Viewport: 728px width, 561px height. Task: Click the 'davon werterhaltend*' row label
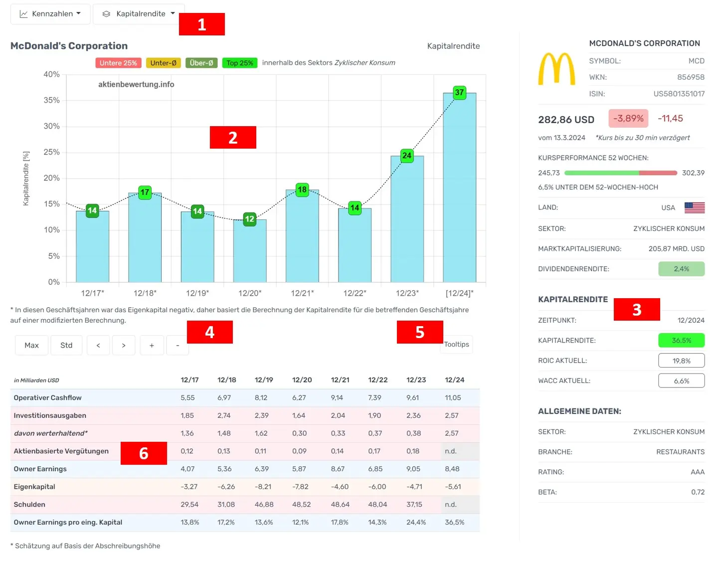pyautogui.click(x=51, y=433)
